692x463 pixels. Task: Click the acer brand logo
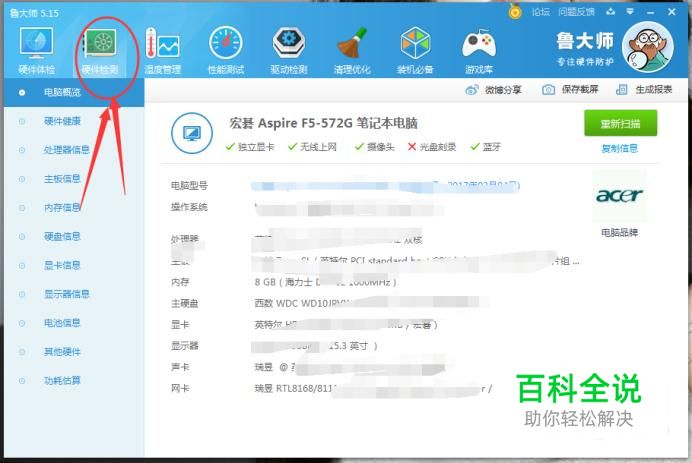tap(619, 195)
